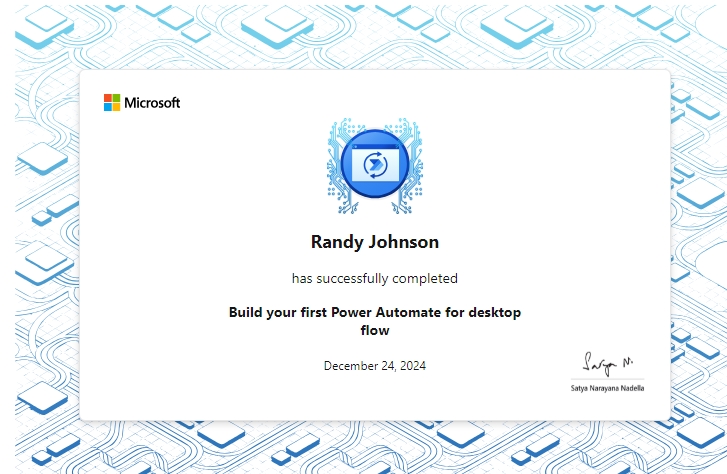Image resolution: width=727 pixels, height=474 pixels.
Task: Click the word "flow" under the course title
Action: click(x=375, y=330)
